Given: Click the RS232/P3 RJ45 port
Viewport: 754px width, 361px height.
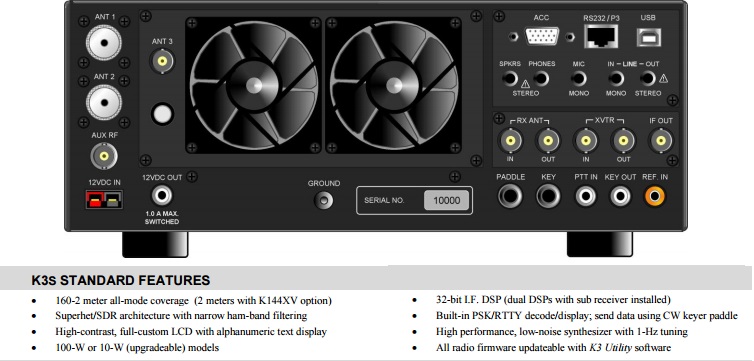Looking at the screenshot, I should click(x=601, y=37).
